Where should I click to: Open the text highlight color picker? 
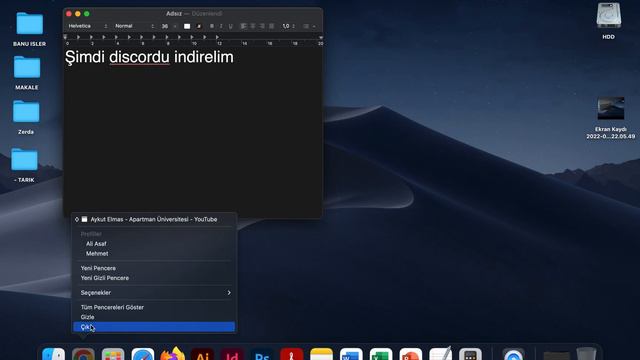pyautogui.click(x=199, y=26)
